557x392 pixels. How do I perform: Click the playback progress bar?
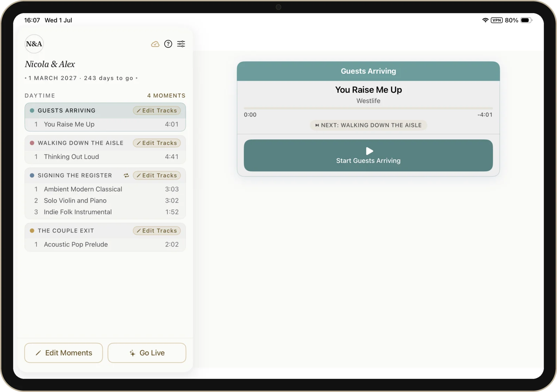(368, 108)
